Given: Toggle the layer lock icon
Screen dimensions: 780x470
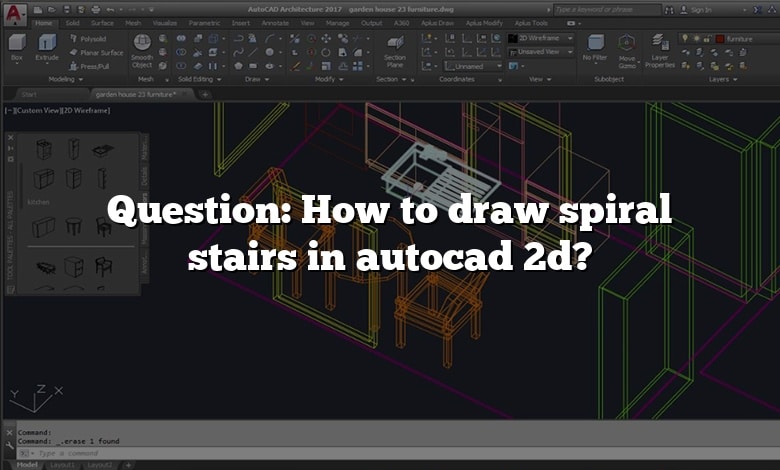Looking at the screenshot, I should click(706, 38).
